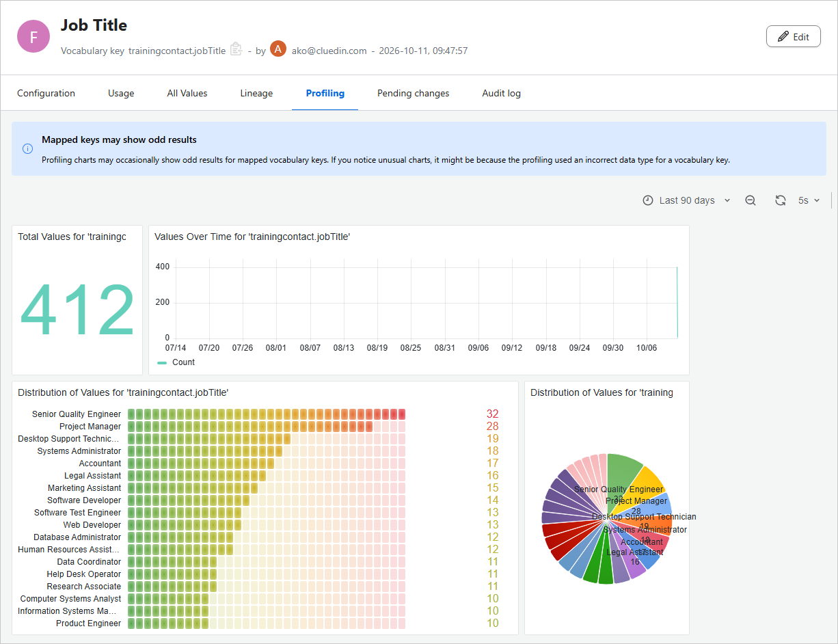838x644 pixels.
Task: Click the spike at the chart's right end
Action: pos(677,302)
